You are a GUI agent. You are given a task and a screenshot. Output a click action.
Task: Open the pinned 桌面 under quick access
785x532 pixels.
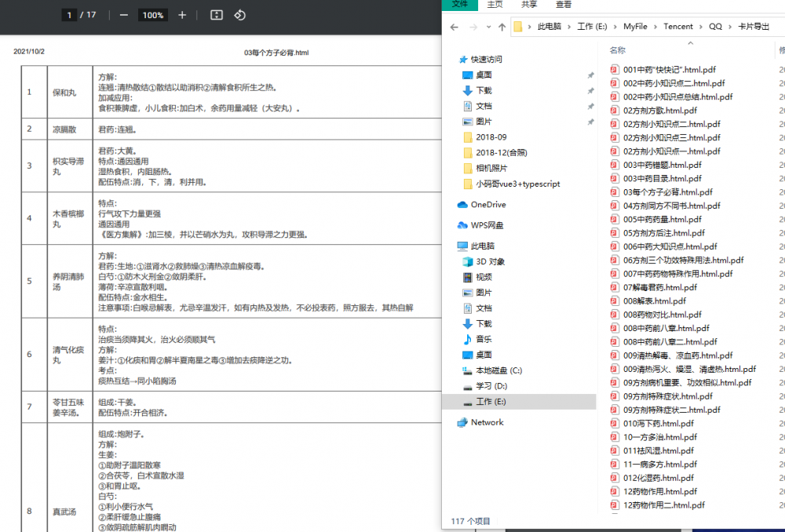pos(484,75)
